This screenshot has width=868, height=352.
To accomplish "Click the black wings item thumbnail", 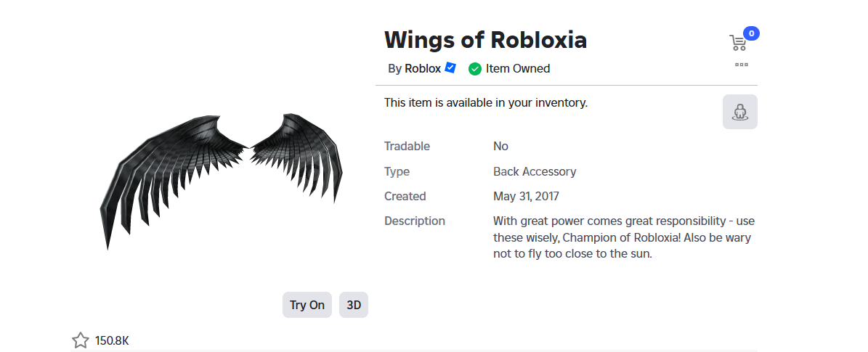I will pyautogui.click(x=222, y=181).
